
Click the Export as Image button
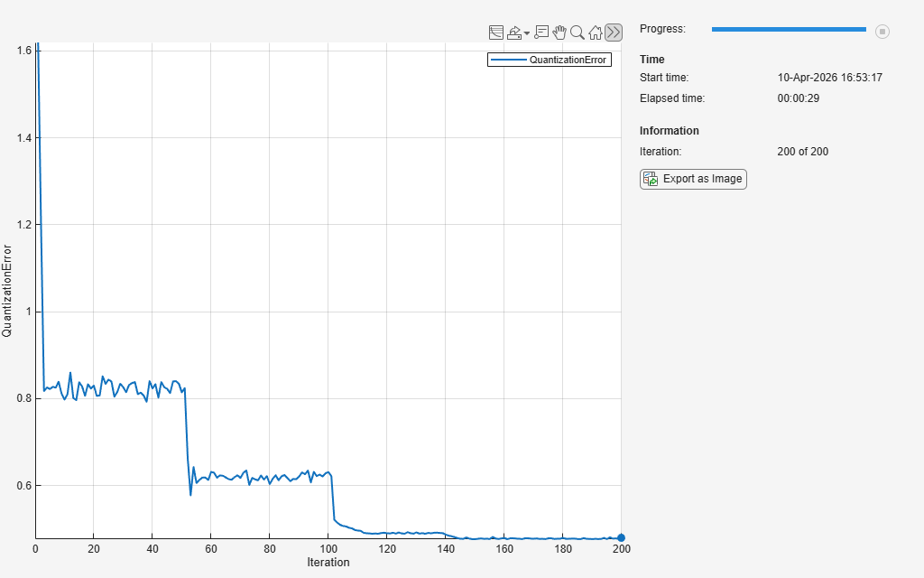coord(693,179)
